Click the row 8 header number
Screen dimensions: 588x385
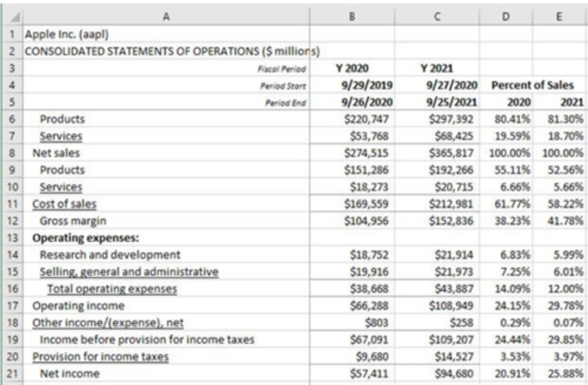click(12, 153)
